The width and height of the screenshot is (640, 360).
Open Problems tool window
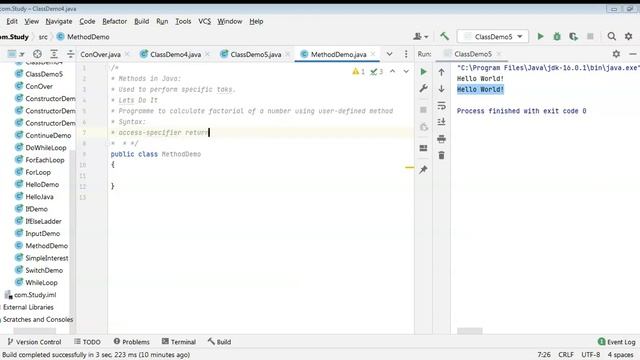pyautogui.click(x=131, y=342)
